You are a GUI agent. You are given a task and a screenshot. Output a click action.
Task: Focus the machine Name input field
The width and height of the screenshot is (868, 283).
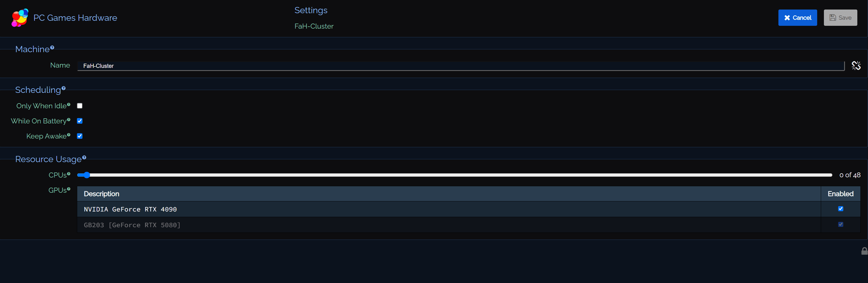tap(460, 66)
